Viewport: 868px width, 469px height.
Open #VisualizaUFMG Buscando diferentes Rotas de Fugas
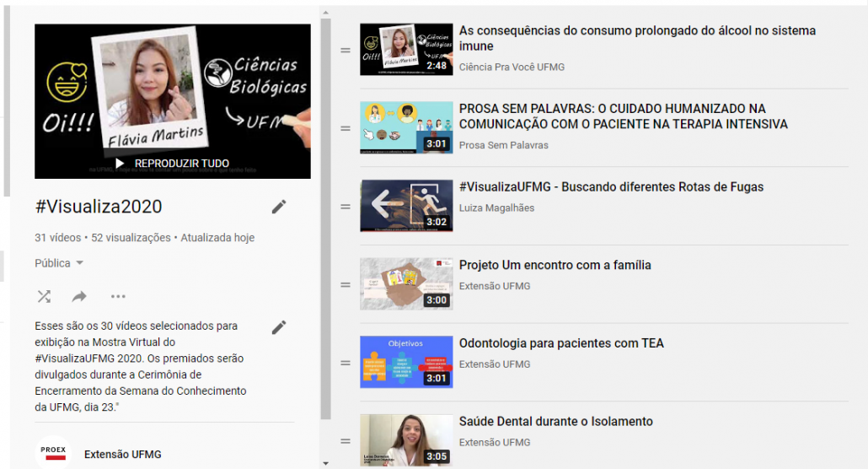611,187
